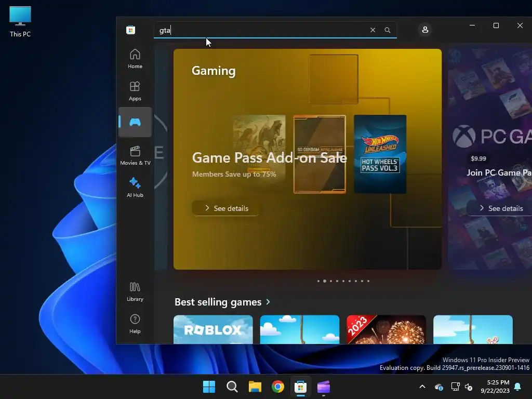Minimize the Microsoft Store window
The width and height of the screenshot is (532, 399).
tap(472, 25)
